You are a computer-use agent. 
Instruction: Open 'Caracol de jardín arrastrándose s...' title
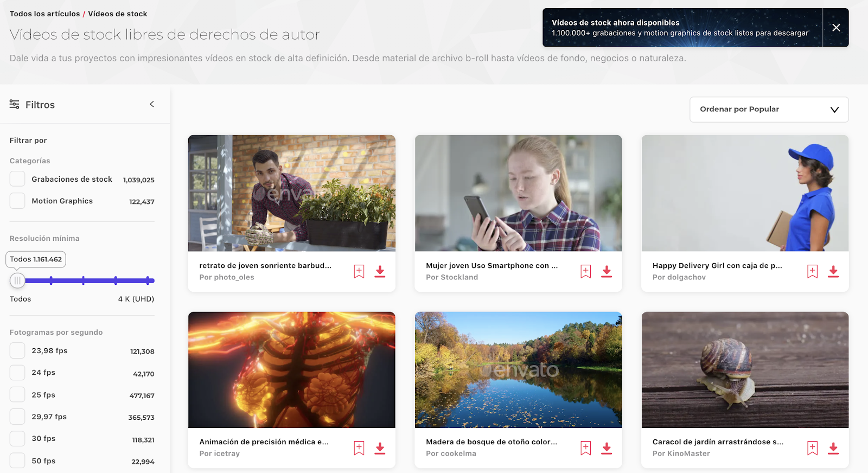(718, 442)
